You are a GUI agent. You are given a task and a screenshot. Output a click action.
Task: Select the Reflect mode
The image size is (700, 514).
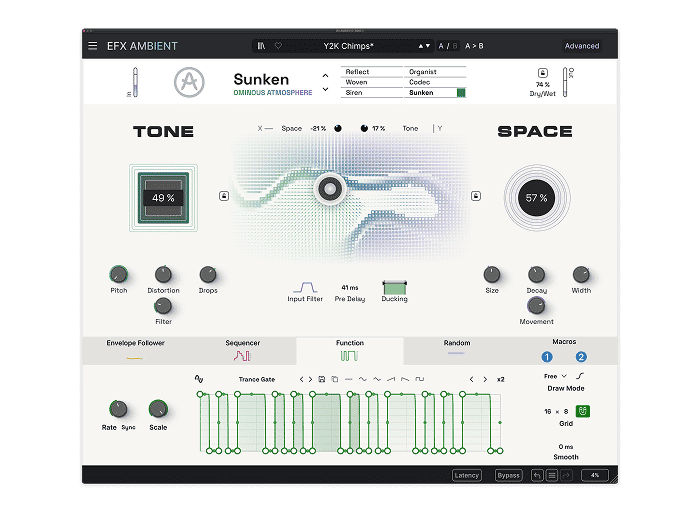pyautogui.click(x=372, y=72)
